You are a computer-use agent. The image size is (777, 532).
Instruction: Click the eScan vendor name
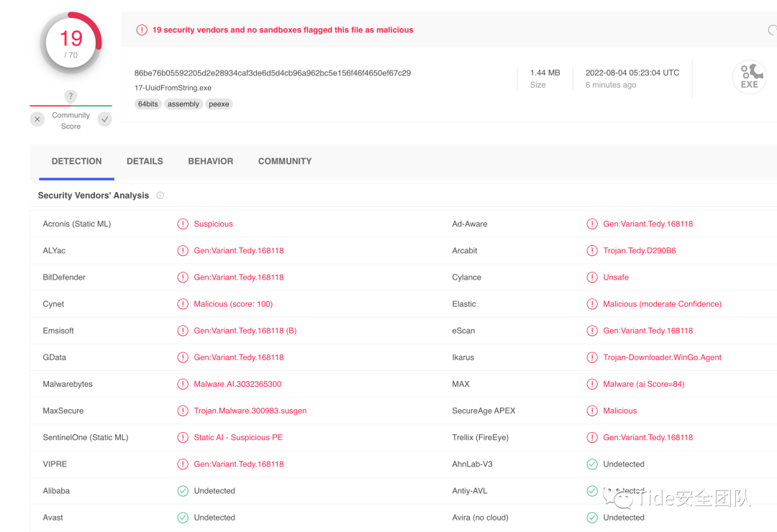463,331
